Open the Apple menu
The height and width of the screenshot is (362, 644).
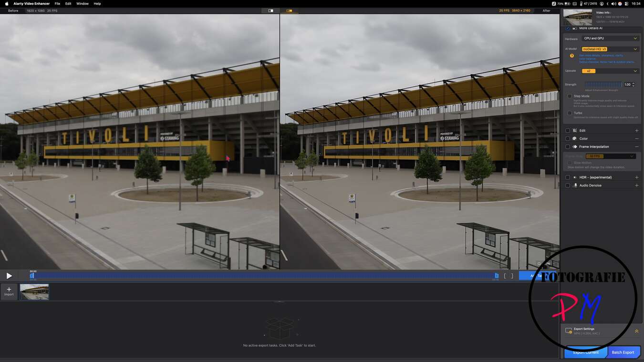(7, 3)
